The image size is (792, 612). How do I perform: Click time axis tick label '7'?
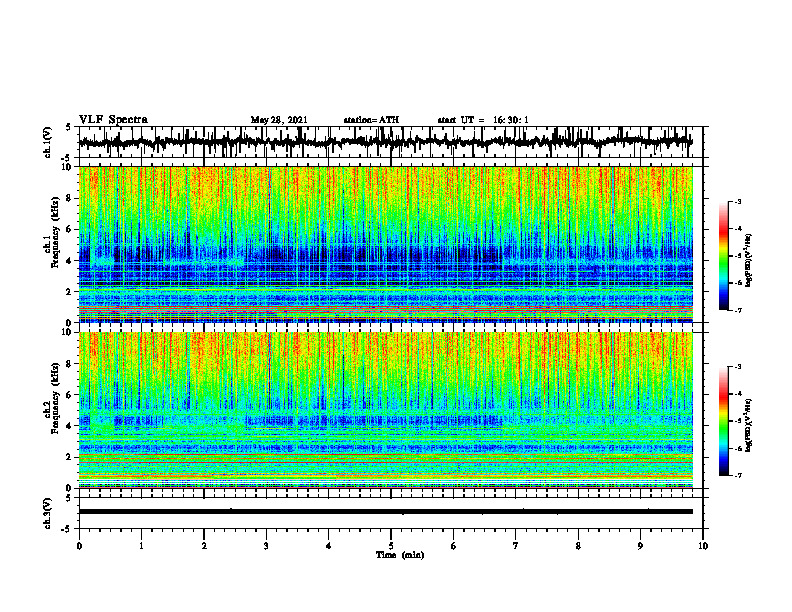(x=516, y=546)
